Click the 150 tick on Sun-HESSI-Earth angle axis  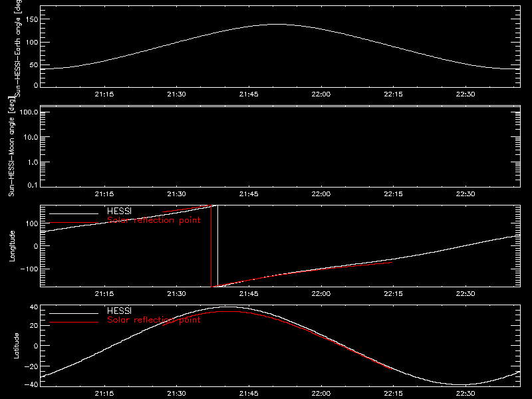(32, 19)
